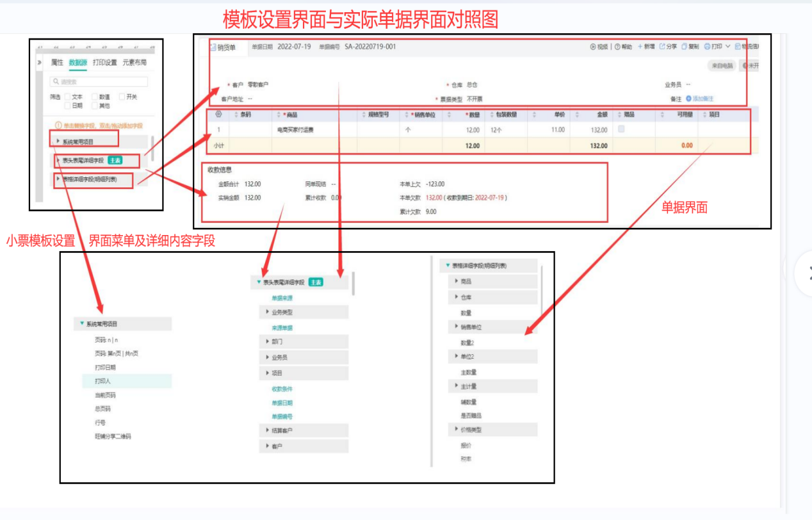Screen dimensions: 812x520
Task: Click the 添加备注 plus circle icon
Action: pyautogui.click(x=688, y=99)
